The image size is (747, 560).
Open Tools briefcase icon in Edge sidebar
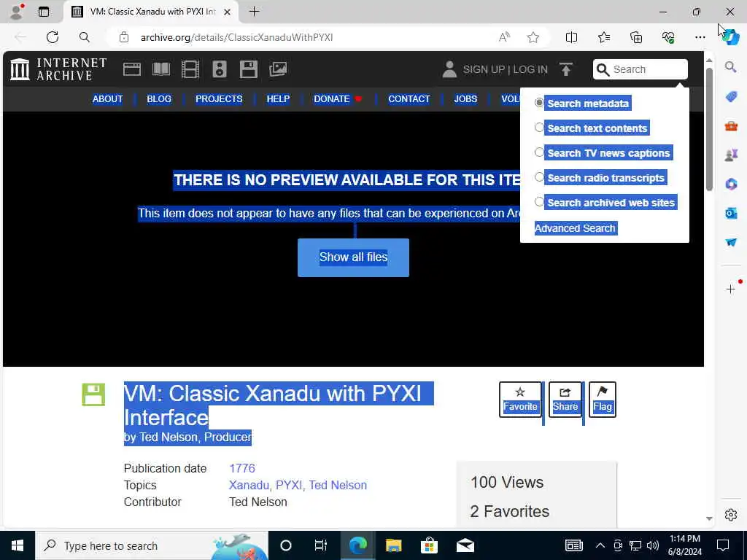731,126
